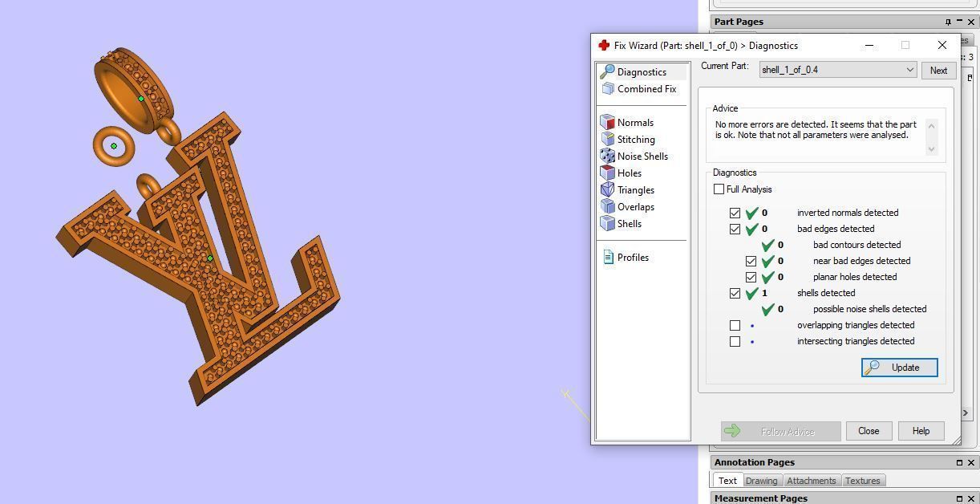Maximize the Measurement Pages panel

pyautogui.click(x=959, y=498)
